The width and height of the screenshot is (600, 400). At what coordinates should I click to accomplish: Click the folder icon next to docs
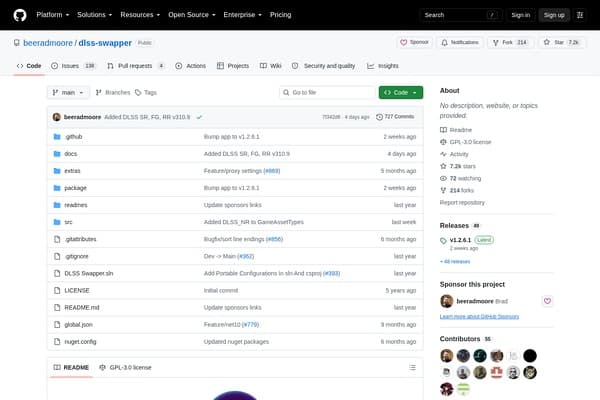click(57, 153)
